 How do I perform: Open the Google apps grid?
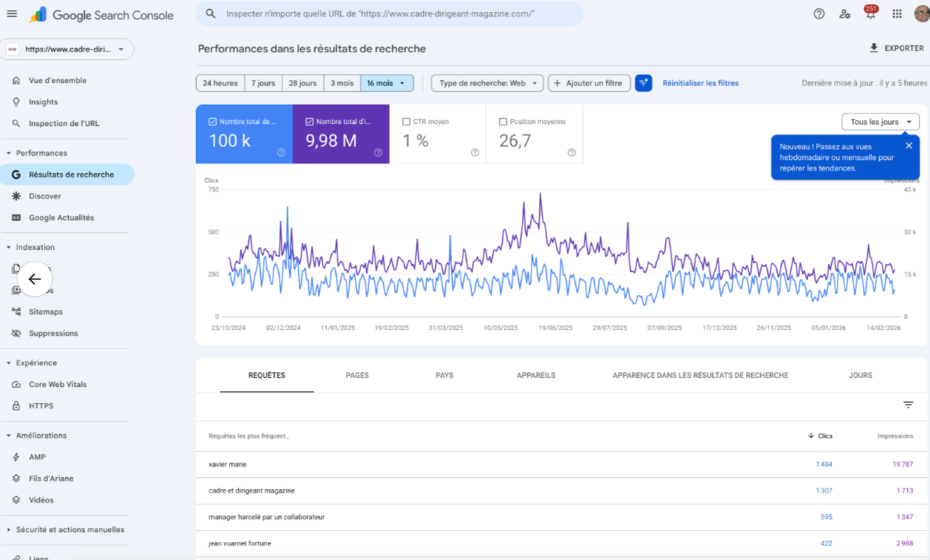[x=897, y=14]
